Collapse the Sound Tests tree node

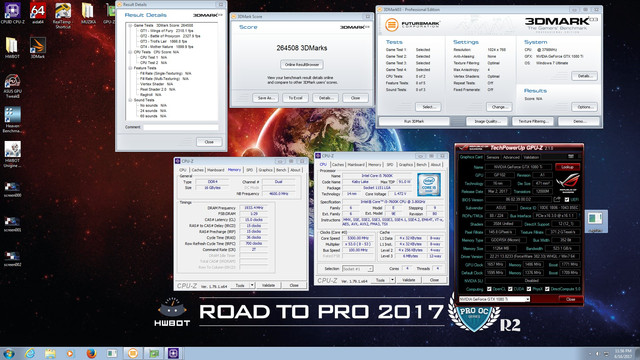coord(130,100)
